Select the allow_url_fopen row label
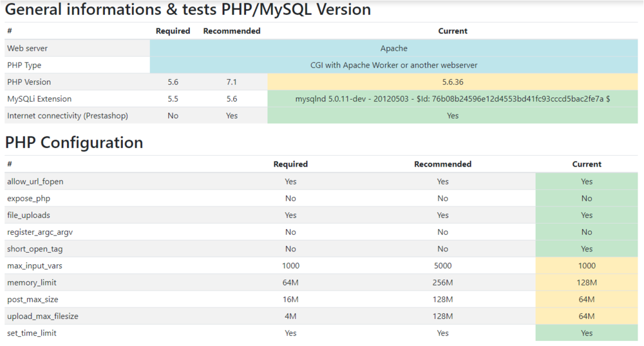 coord(35,181)
